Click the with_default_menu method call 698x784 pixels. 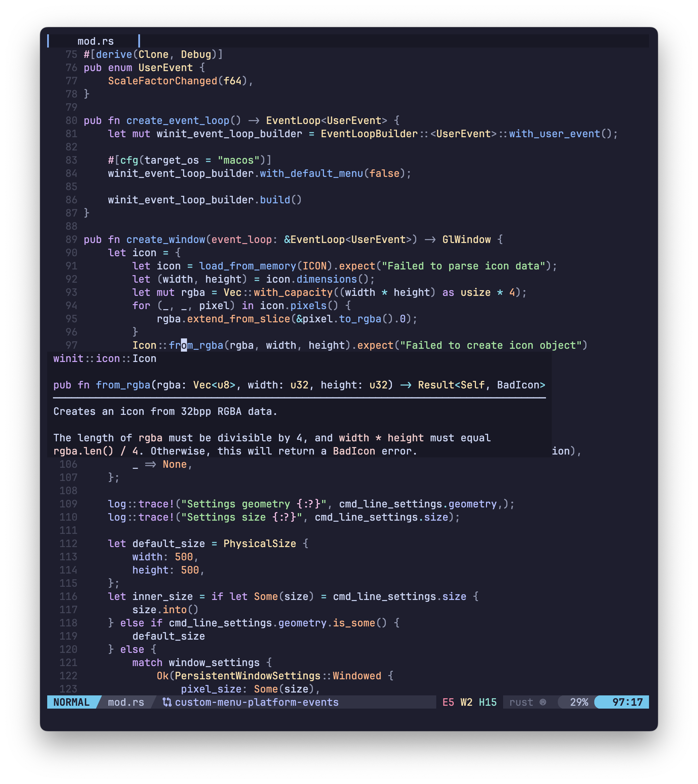click(311, 173)
